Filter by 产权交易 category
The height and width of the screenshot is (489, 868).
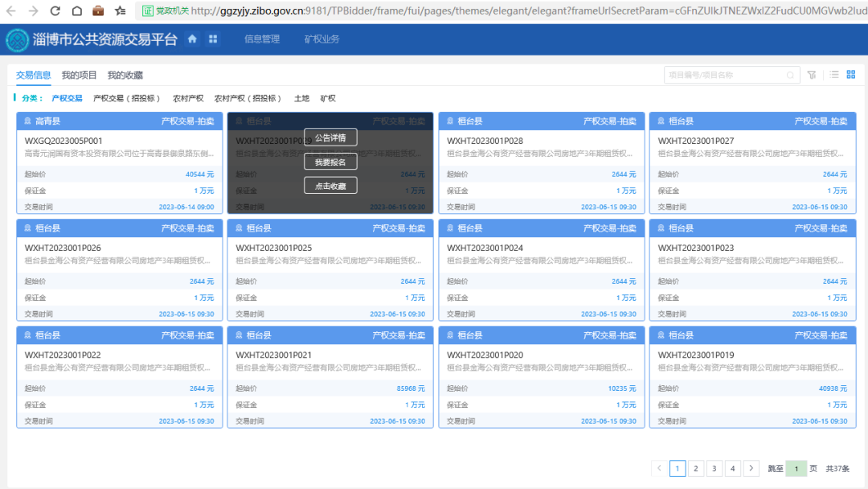[x=67, y=98]
